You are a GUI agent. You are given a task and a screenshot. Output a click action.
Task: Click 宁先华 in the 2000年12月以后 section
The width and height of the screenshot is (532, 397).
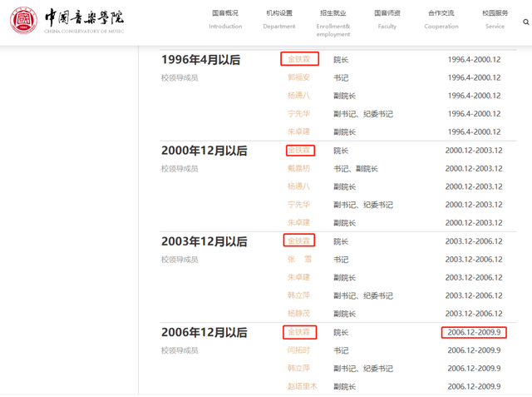(299, 205)
